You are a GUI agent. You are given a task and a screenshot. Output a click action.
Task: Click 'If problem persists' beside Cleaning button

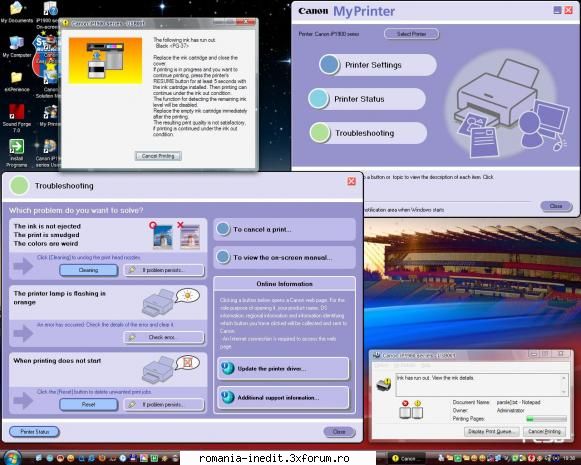click(163, 270)
